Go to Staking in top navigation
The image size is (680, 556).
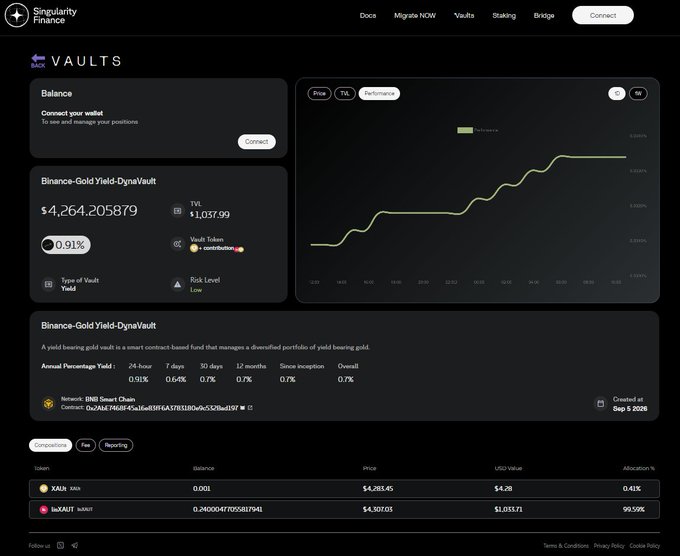tap(504, 16)
